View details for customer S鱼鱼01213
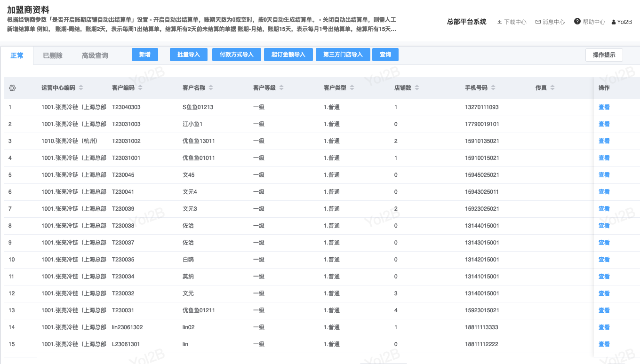The image size is (640, 364). 604,107
